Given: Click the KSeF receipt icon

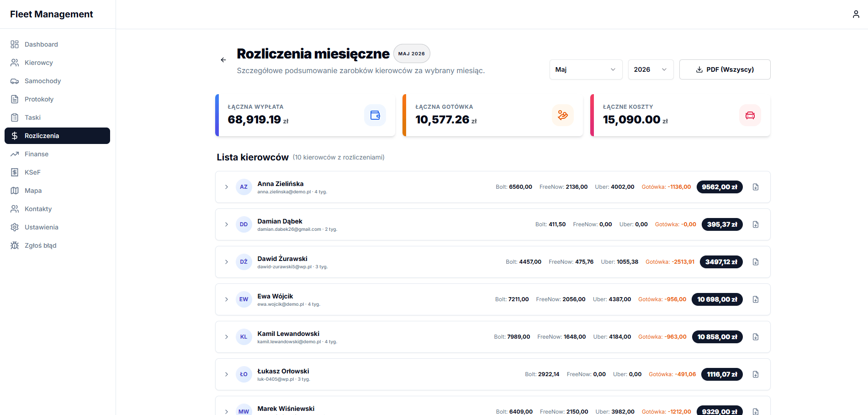Looking at the screenshot, I should point(15,172).
